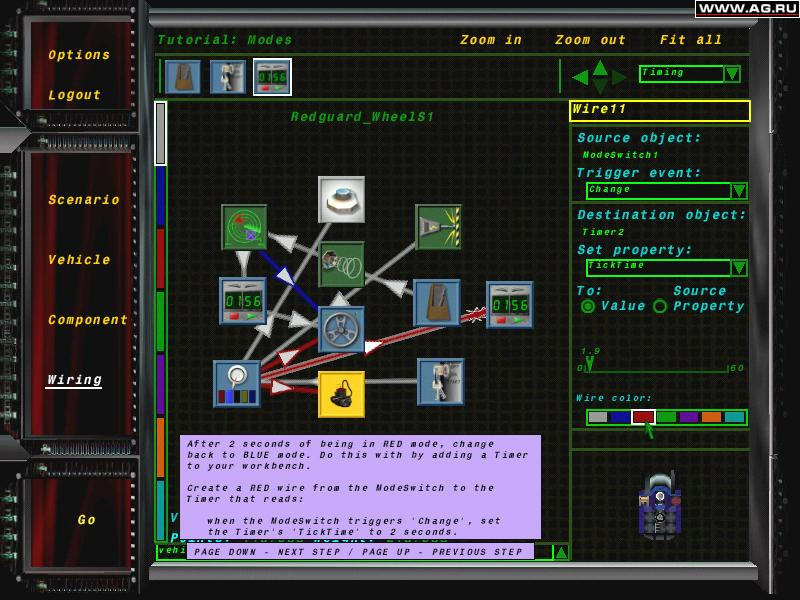Open the Vehicle section in sidebar
800x600 pixels.
[x=79, y=260]
